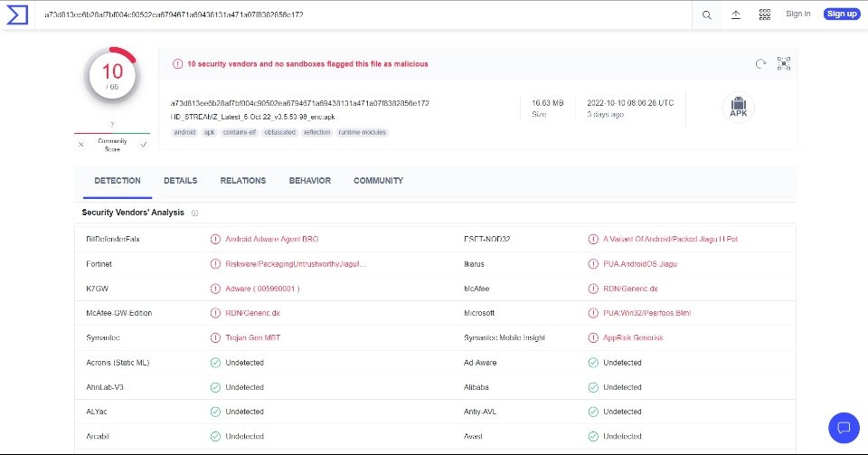This screenshot has height=455, width=868.
Task: Click the search magnifier icon
Action: click(706, 15)
